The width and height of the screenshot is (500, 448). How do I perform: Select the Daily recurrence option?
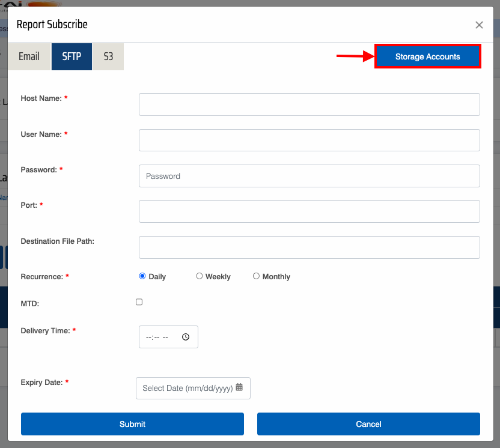142,276
